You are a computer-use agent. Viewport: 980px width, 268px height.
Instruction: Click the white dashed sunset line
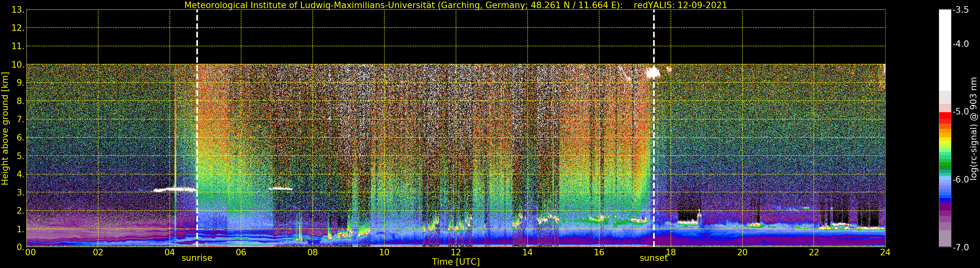tap(654, 128)
